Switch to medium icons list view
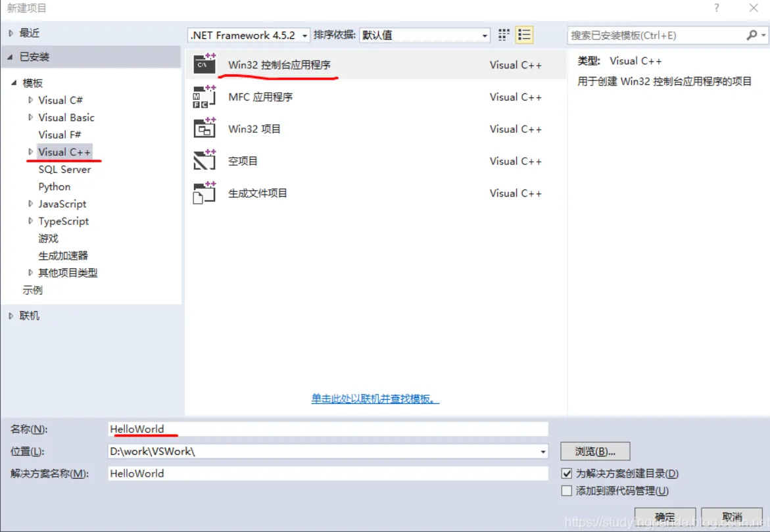This screenshot has width=770, height=532. 524,35
